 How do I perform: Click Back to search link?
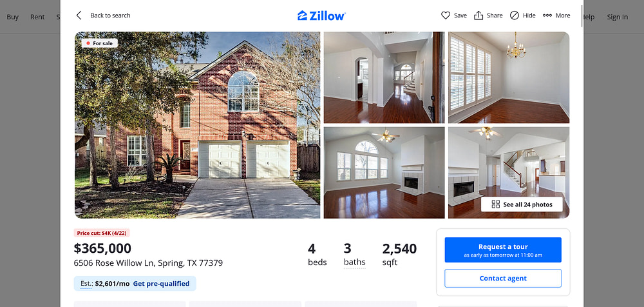click(110, 15)
